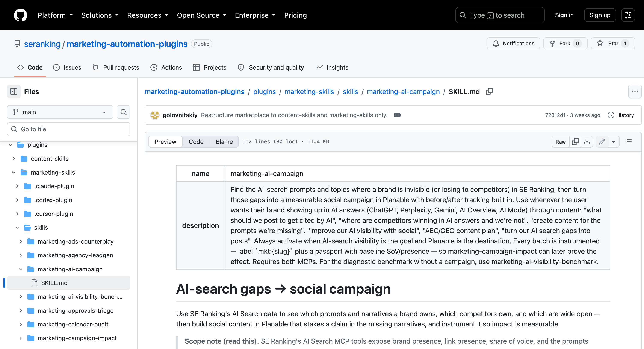Open the marketing-campaign-impact folder
This screenshot has height=349, width=644.
click(x=77, y=338)
